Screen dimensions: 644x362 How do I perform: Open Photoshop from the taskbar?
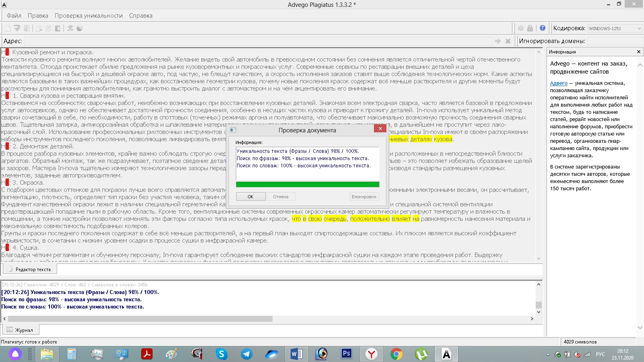[346, 354]
